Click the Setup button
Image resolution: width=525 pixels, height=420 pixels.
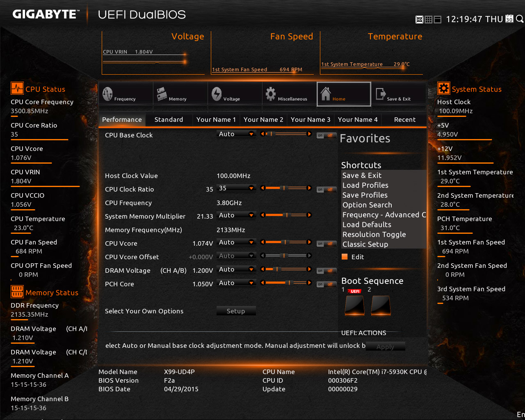(x=236, y=311)
